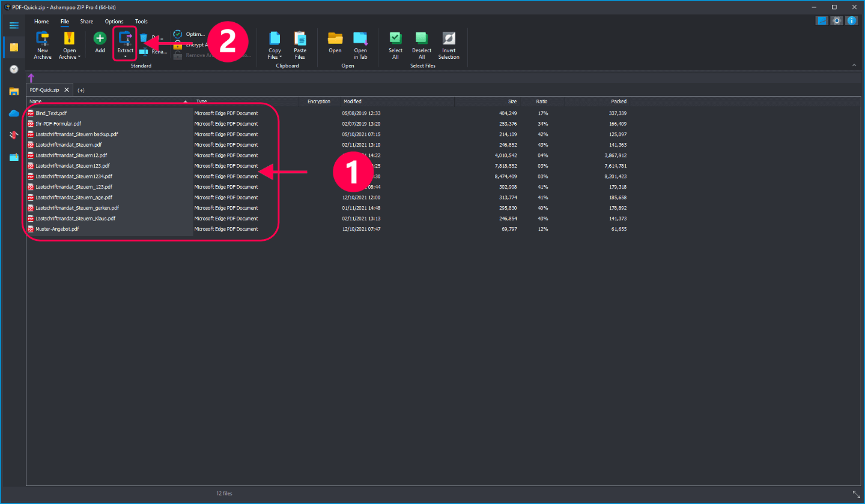Sort by Packed column header
865x504 pixels.
point(619,102)
